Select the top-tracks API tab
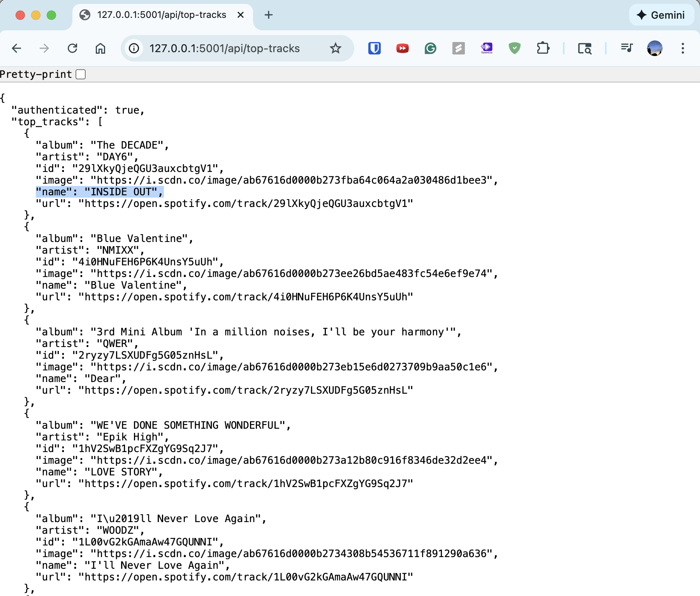700x596 pixels. click(x=160, y=15)
